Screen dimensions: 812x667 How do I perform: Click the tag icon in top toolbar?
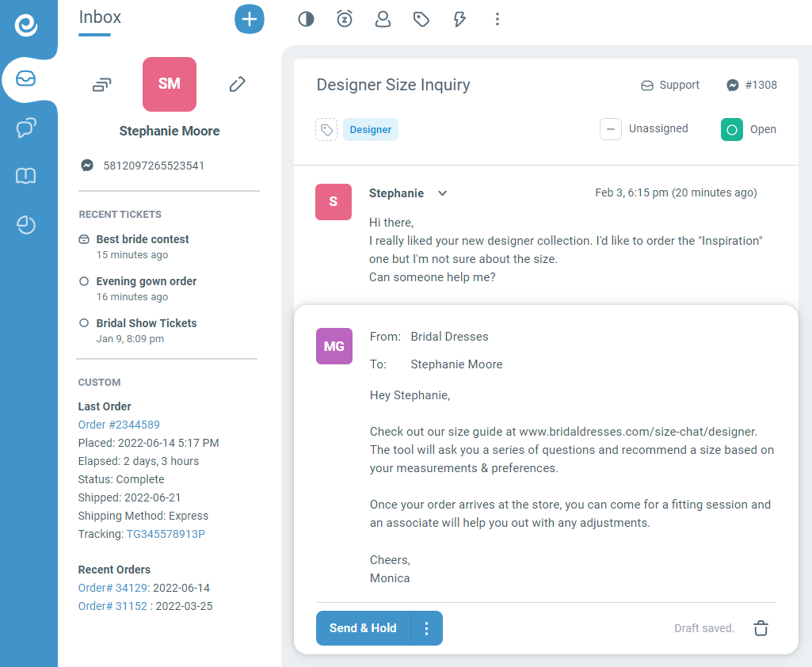click(421, 19)
